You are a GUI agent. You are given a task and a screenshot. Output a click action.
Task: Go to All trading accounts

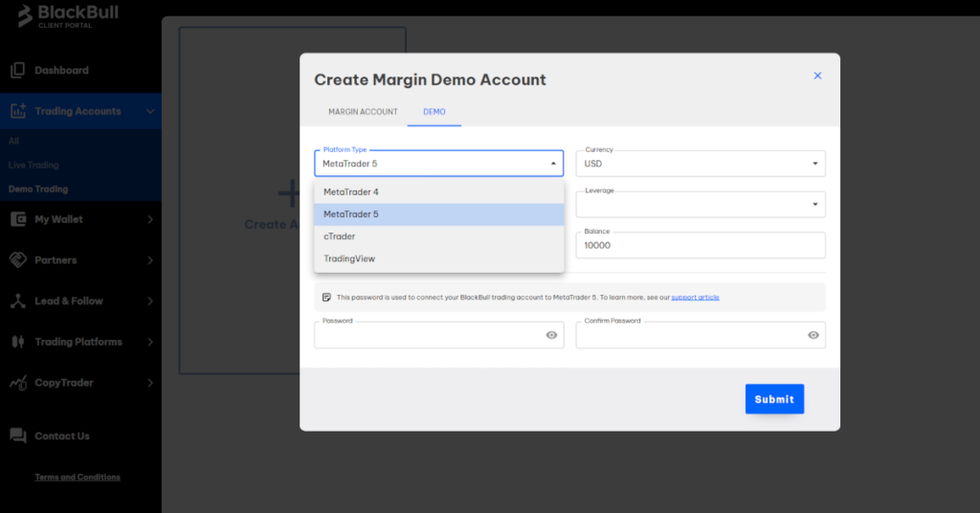pyautogui.click(x=13, y=142)
